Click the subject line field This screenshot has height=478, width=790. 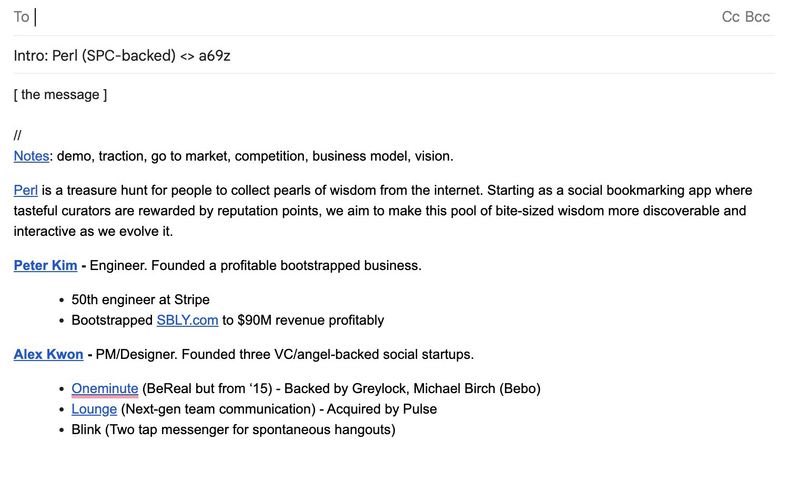point(394,55)
